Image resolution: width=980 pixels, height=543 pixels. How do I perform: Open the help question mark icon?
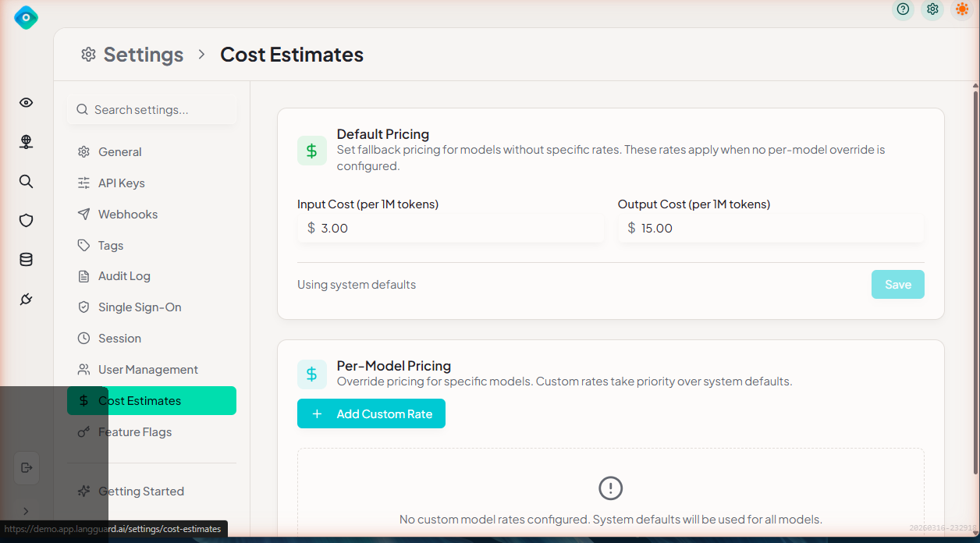click(903, 9)
